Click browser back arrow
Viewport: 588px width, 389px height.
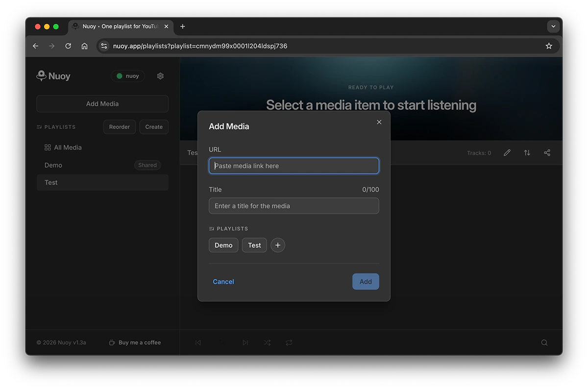click(35, 46)
